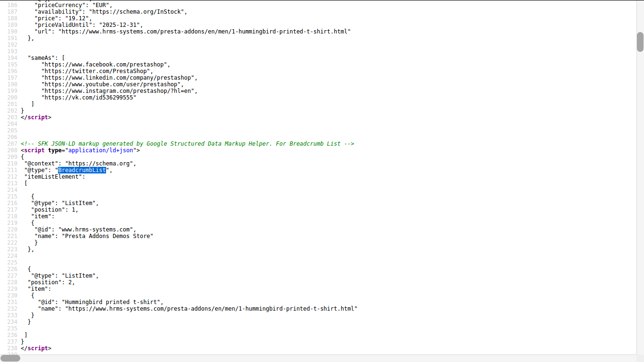Click the "price": "19.12" entry

[63, 18]
